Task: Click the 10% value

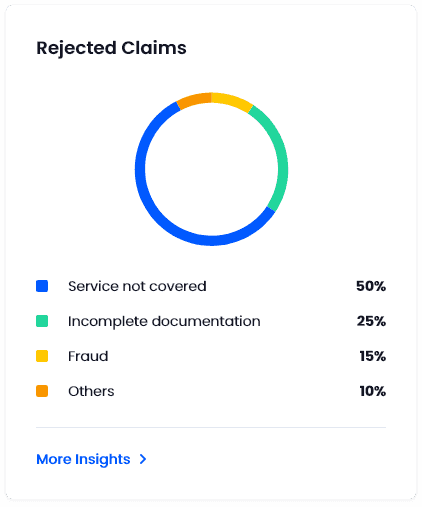Action: click(x=372, y=391)
